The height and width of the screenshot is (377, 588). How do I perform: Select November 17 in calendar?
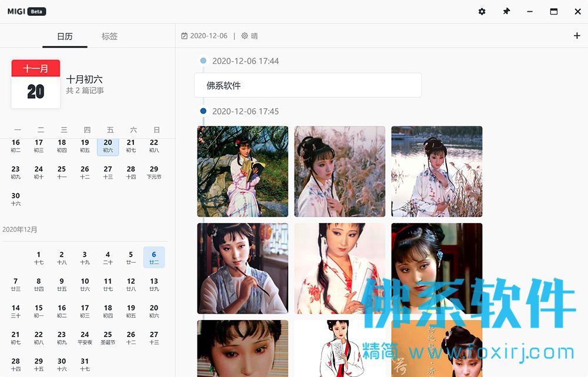39,146
